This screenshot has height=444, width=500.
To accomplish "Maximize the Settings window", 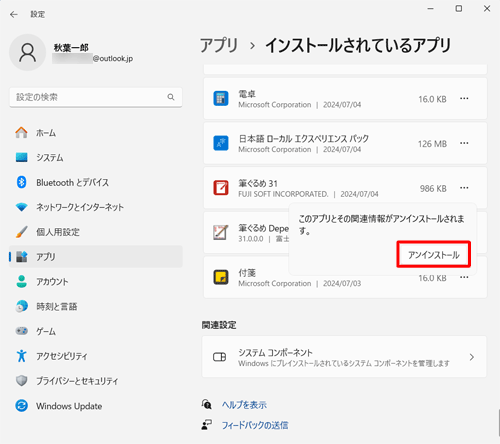I will 459,8.
